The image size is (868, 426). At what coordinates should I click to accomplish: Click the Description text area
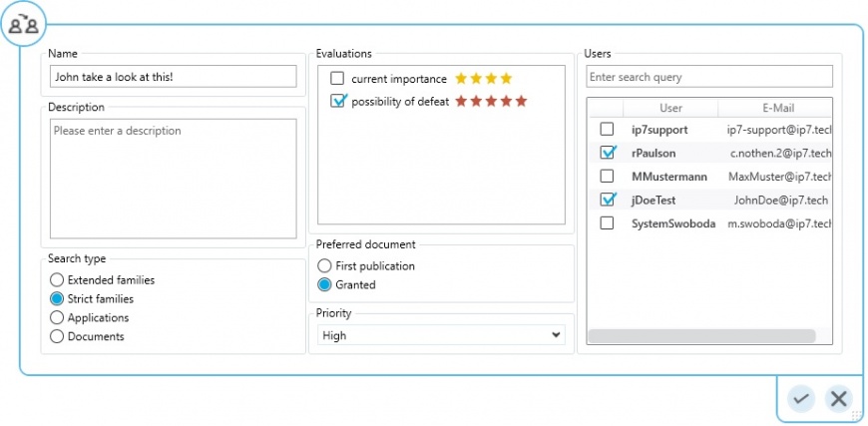coord(174,179)
